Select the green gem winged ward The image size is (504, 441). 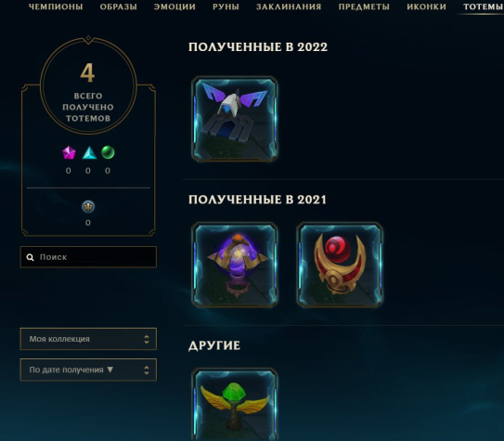(x=235, y=405)
